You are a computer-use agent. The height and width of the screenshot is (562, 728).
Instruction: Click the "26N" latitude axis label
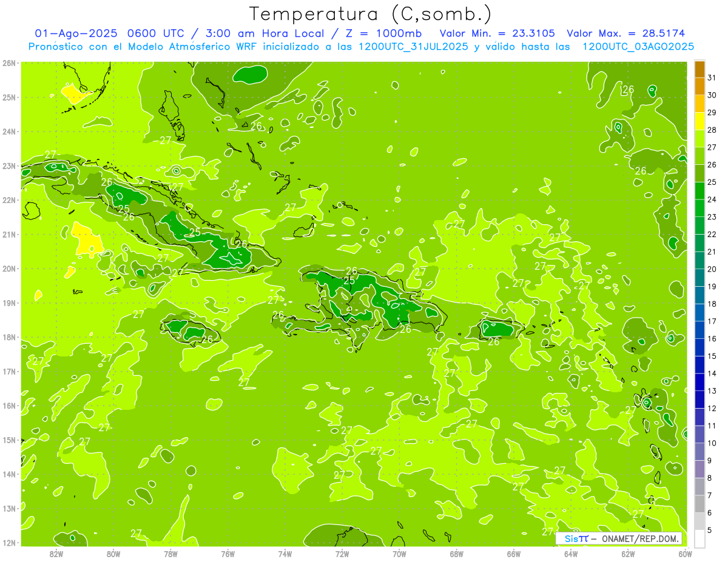[9, 63]
